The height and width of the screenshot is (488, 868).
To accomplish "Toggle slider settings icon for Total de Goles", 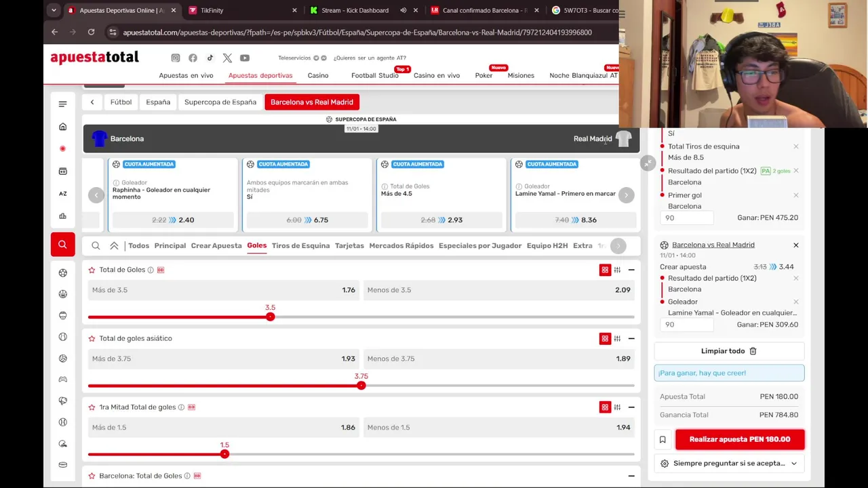I will [617, 270].
